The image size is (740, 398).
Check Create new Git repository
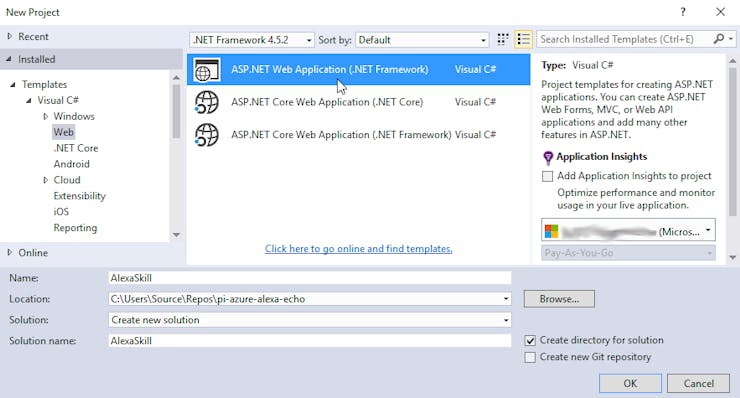530,357
